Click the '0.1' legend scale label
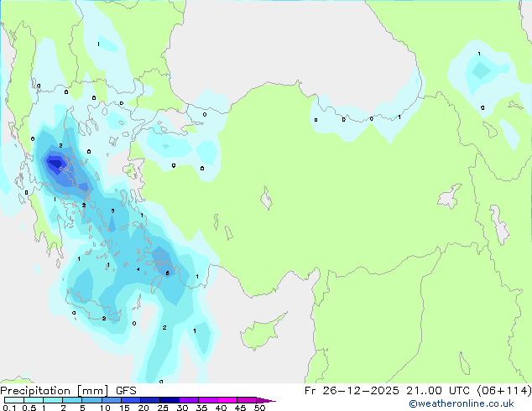532x411 pixels. click(9, 408)
